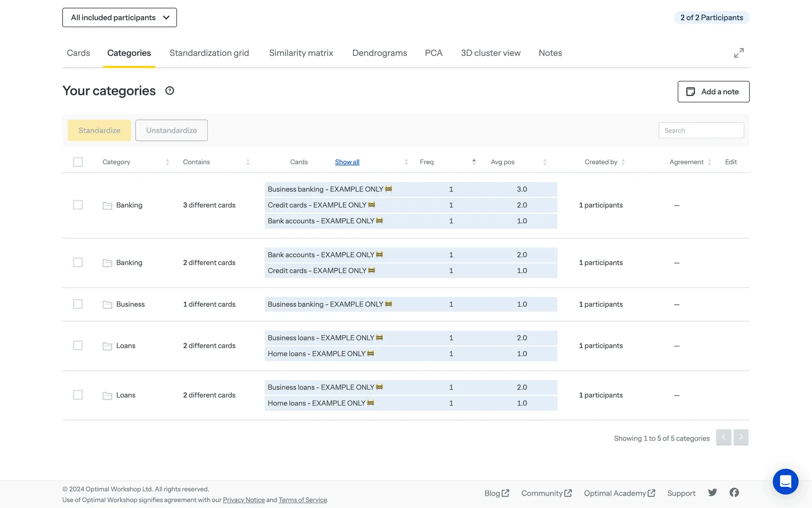
Task: Open the chat support bubble
Action: click(x=785, y=481)
